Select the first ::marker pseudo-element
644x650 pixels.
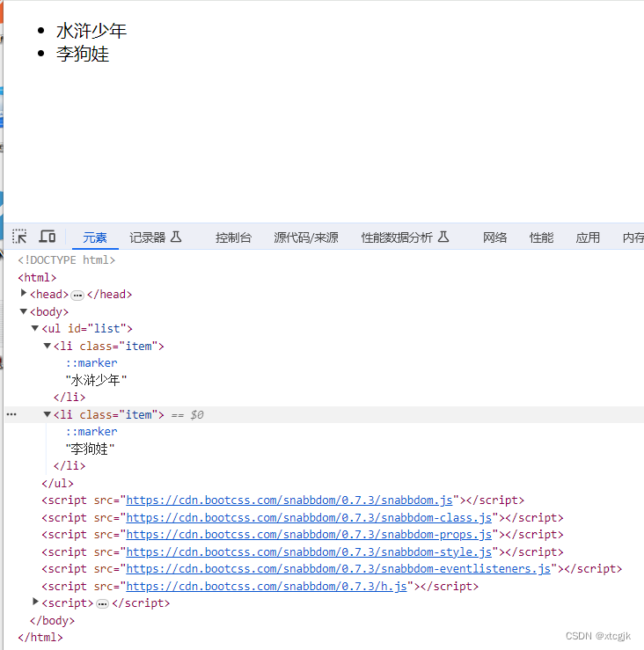[91, 363]
